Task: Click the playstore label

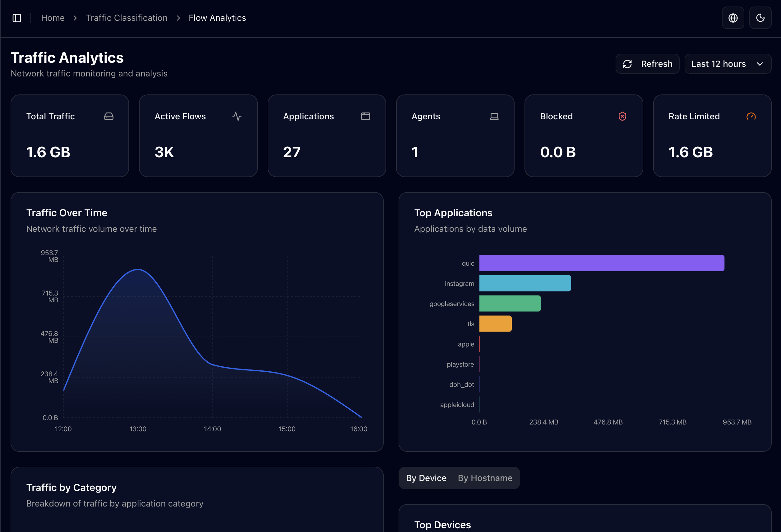Action: pyautogui.click(x=460, y=365)
